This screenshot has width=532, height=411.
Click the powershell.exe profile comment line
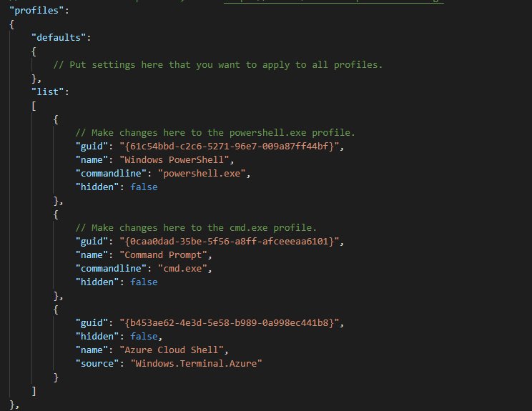coord(215,132)
